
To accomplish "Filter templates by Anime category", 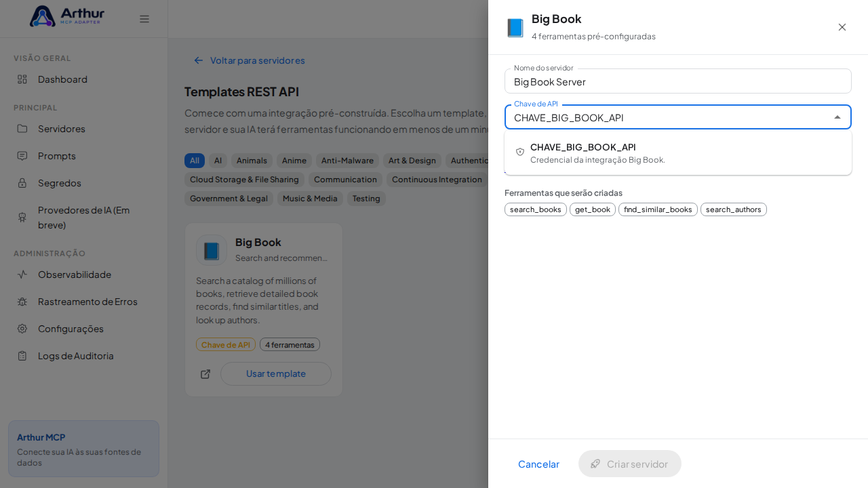I will click(294, 161).
